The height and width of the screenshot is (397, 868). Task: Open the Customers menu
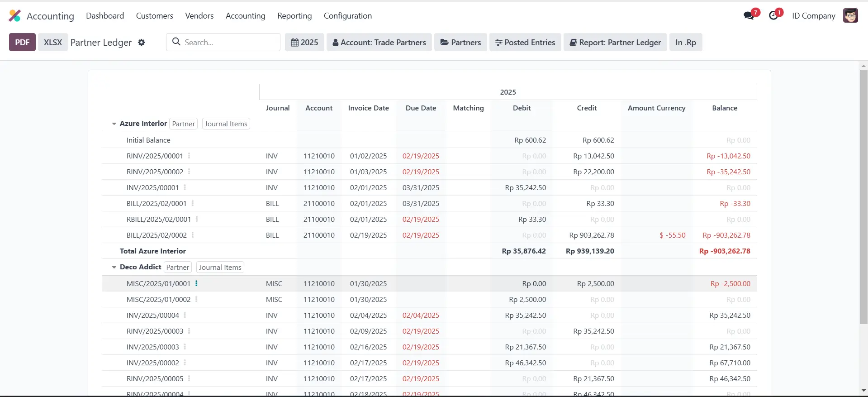[155, 16]
